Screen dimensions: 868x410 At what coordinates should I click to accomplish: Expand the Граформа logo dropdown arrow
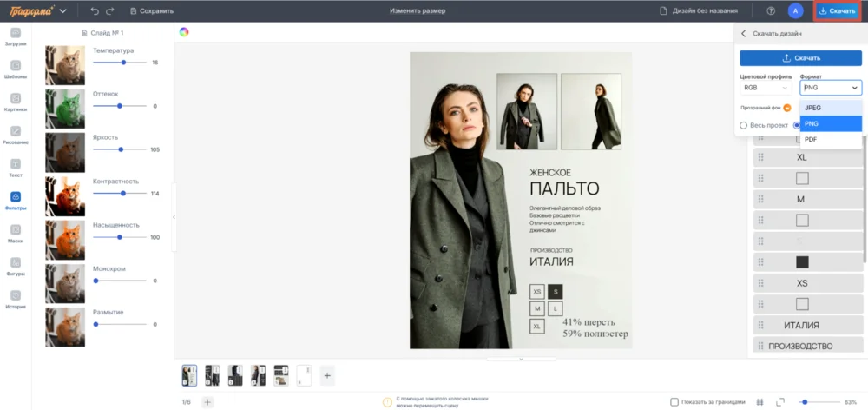[x=62, y=10]
